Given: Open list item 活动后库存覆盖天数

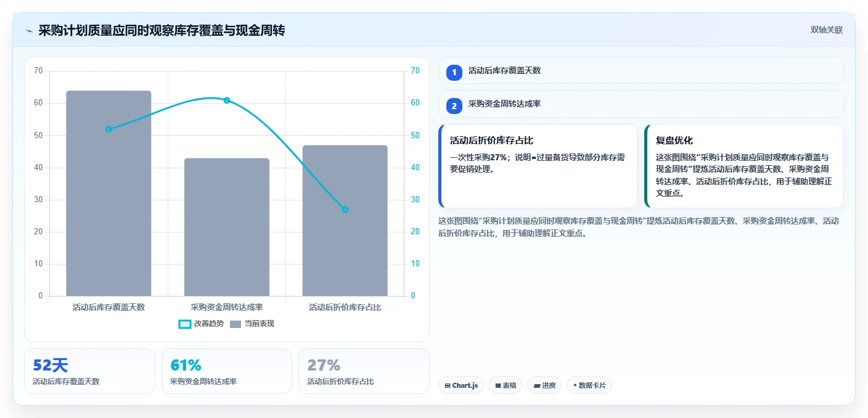Looking at the screenshot, I should tap(641, 70).
